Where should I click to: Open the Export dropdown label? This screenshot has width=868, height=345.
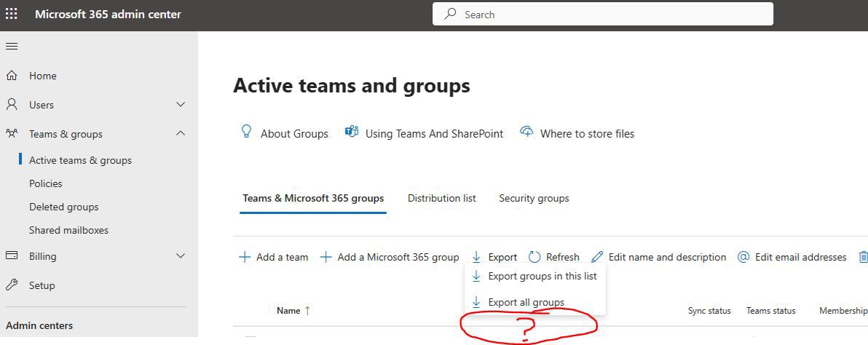tap(502, 257)
